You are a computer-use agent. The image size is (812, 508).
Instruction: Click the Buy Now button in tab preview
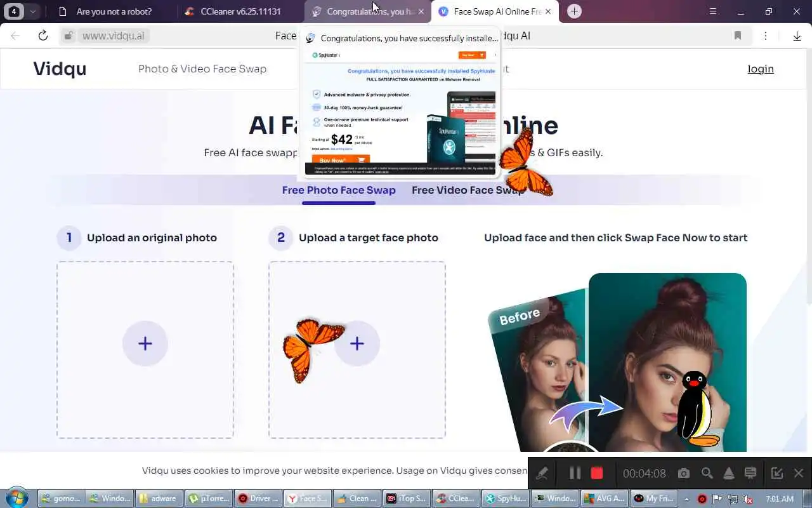click(x=341, y=160)
